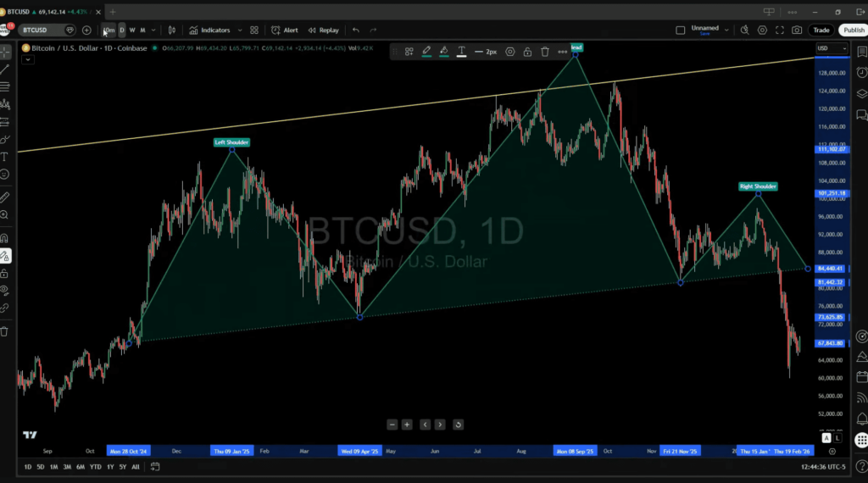Open compare or add symbol plus icon

pos(86,31)
